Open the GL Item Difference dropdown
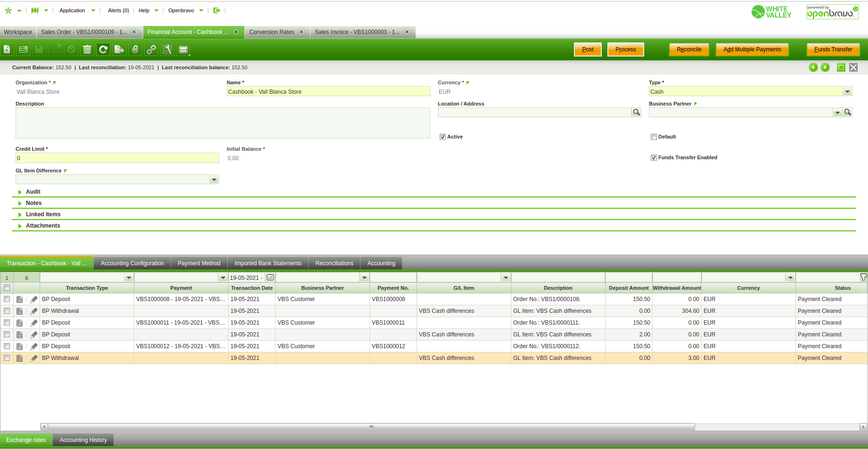Viewport: 868px width, 449px height. (x=214, y=180)
